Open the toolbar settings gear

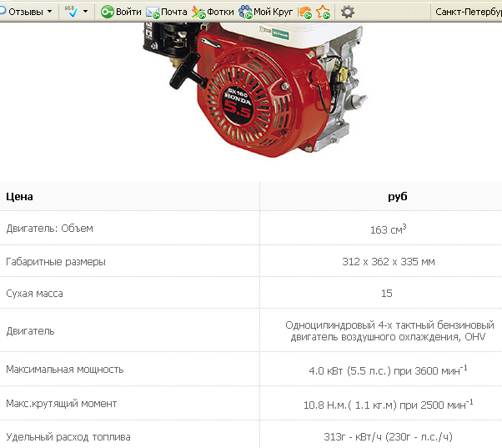pos(348,12)
